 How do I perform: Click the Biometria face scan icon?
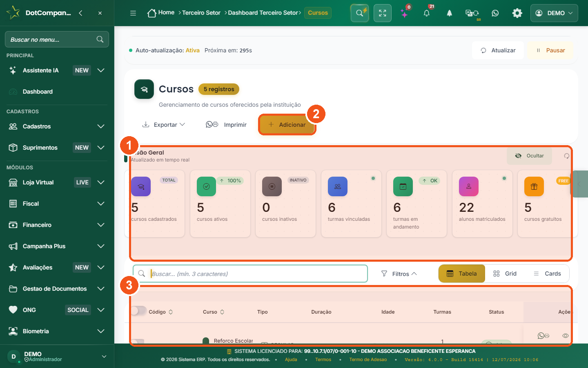click(x=13, y=331)
